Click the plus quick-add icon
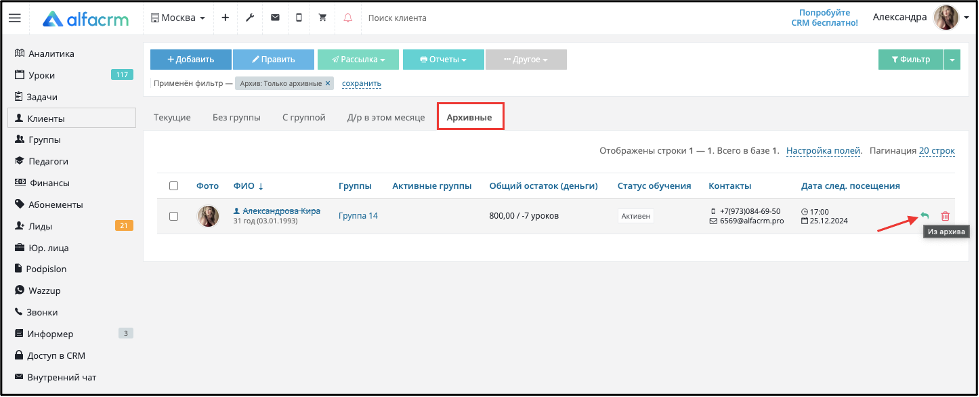The width and height of the screenshot is (979, 397). (225, 17)
